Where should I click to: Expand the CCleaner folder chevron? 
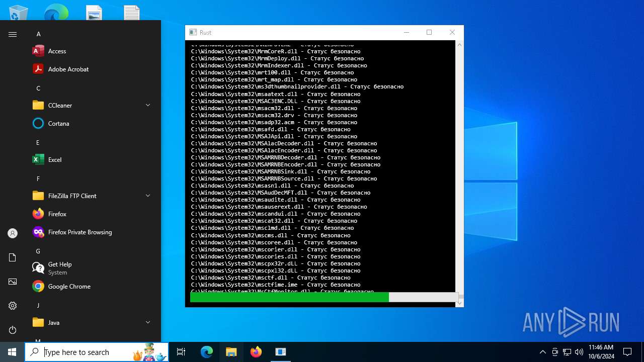(x=148, y=105)
